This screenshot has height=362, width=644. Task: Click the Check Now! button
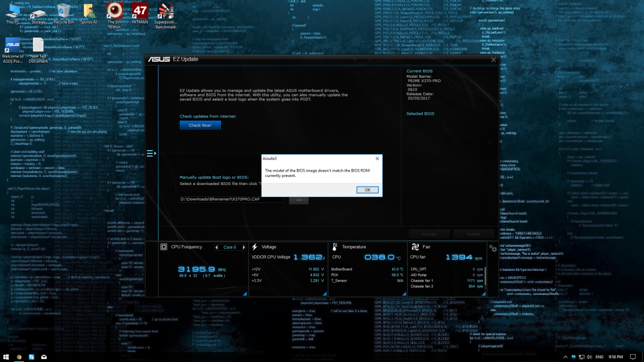click(200, 125)
